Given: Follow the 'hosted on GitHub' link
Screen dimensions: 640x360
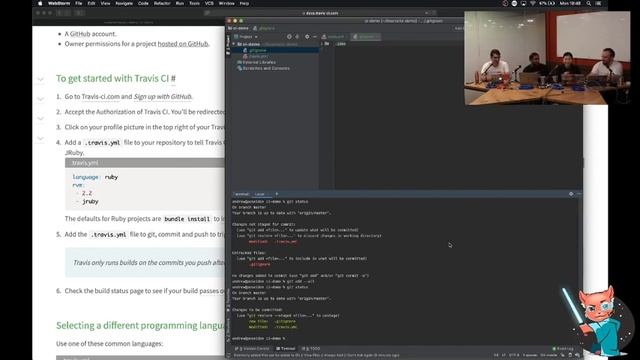Looking at the screenshot, I should (x=183, y=44).
